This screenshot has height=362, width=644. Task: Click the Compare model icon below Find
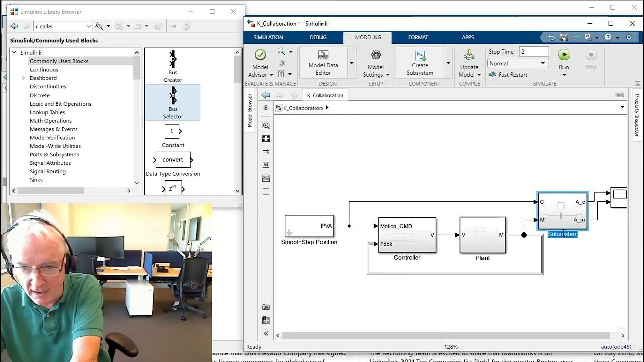pyautogui.click(x=281, y=63)
